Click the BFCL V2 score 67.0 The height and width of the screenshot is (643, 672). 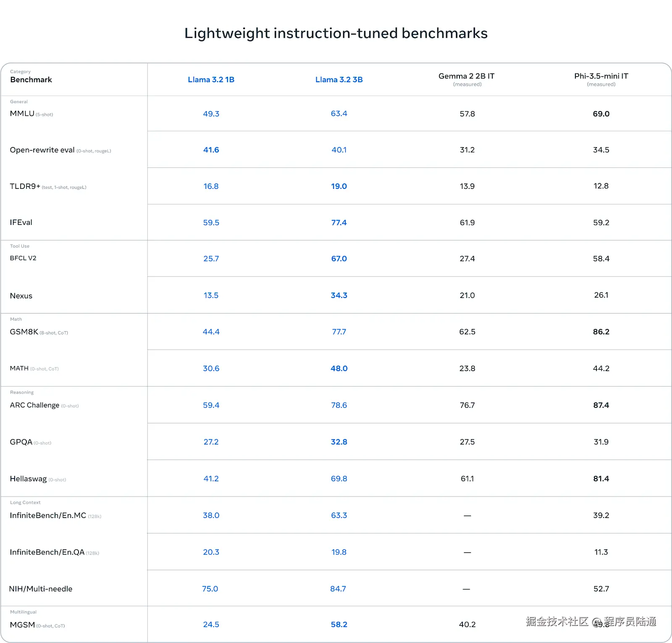pos(339,259)
